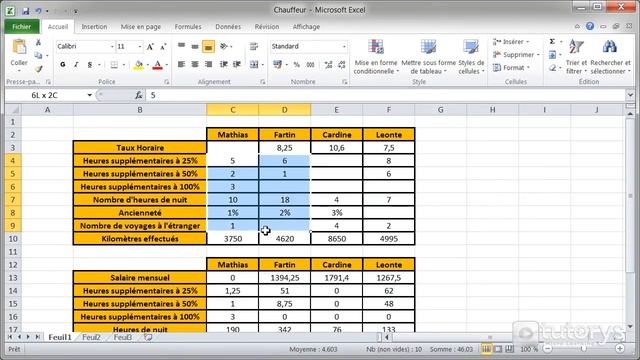Open Mise en forme conditionnelle

click(376, 57)
